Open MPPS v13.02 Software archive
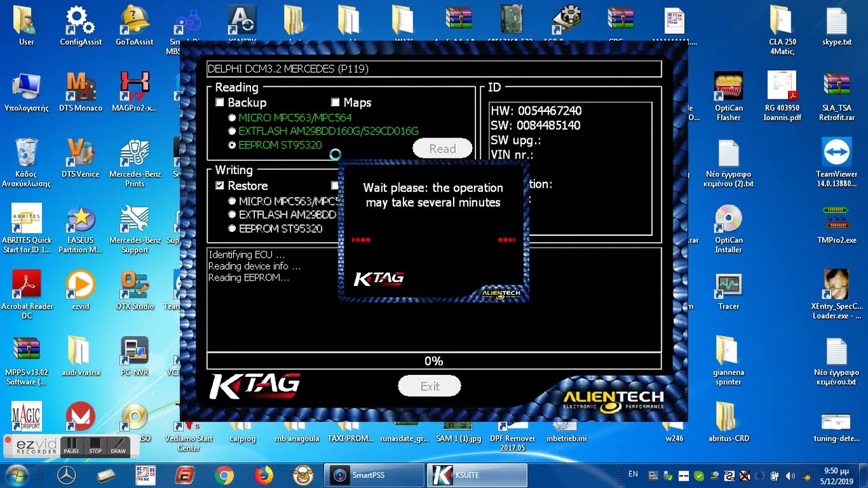 point(26,361)
